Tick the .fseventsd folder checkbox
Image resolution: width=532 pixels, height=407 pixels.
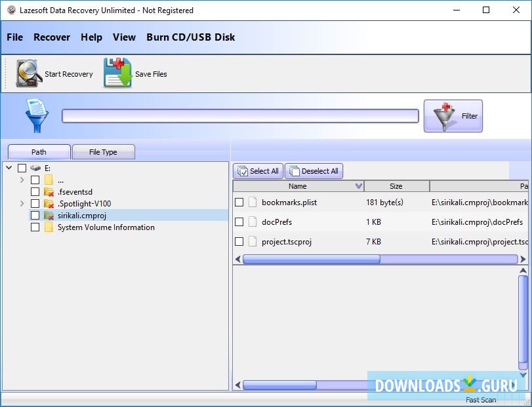(x=35, y=192)
